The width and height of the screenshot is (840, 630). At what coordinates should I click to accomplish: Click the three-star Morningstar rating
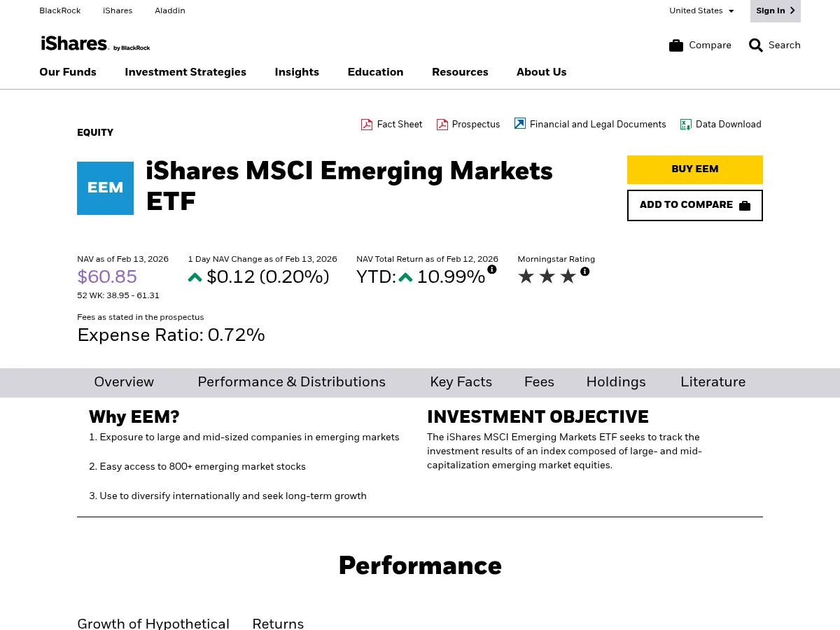(547, 276)
